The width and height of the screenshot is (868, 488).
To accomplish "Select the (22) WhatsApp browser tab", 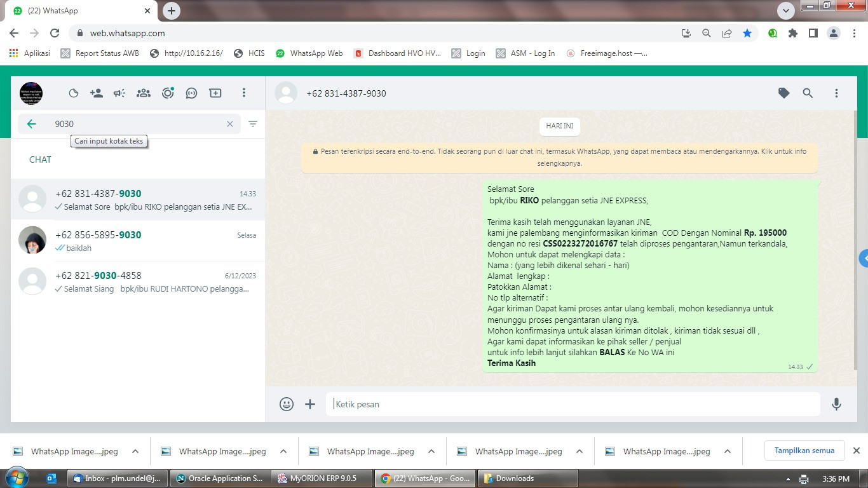I will tap(83, 11).
